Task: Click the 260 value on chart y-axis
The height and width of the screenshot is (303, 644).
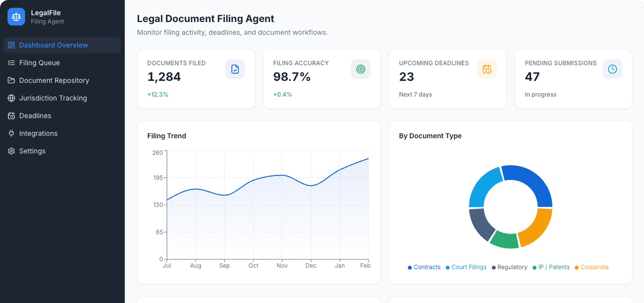Action: (x=158, y=153)
